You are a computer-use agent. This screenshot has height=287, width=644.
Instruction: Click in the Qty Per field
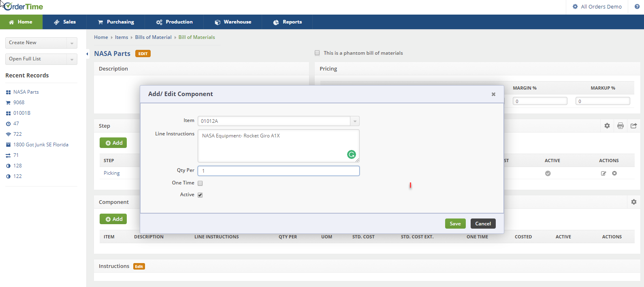click(279, 171)
